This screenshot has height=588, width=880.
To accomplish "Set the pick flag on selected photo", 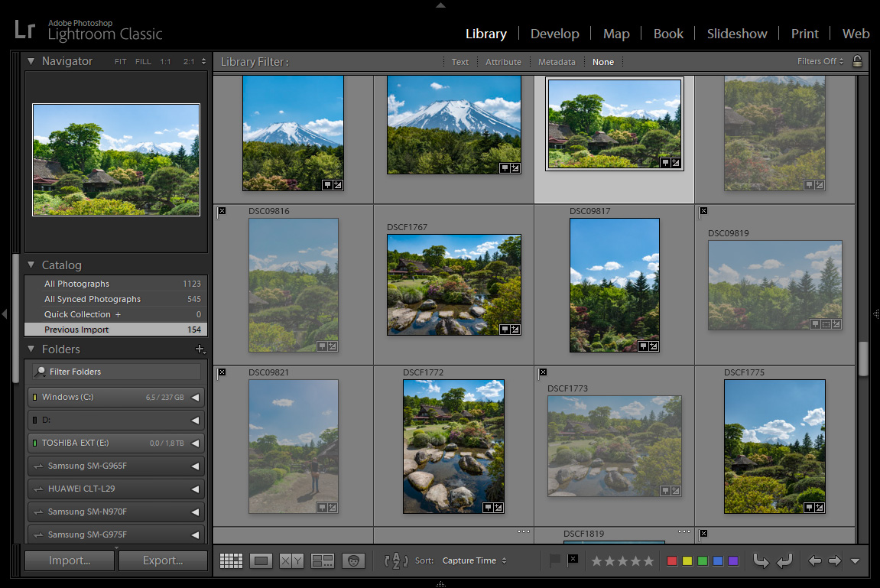I will [x=554, y=560].
